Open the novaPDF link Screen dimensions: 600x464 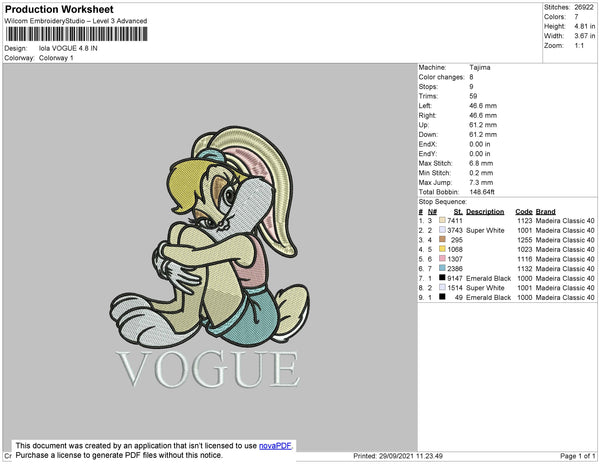(x=275, y=446)
